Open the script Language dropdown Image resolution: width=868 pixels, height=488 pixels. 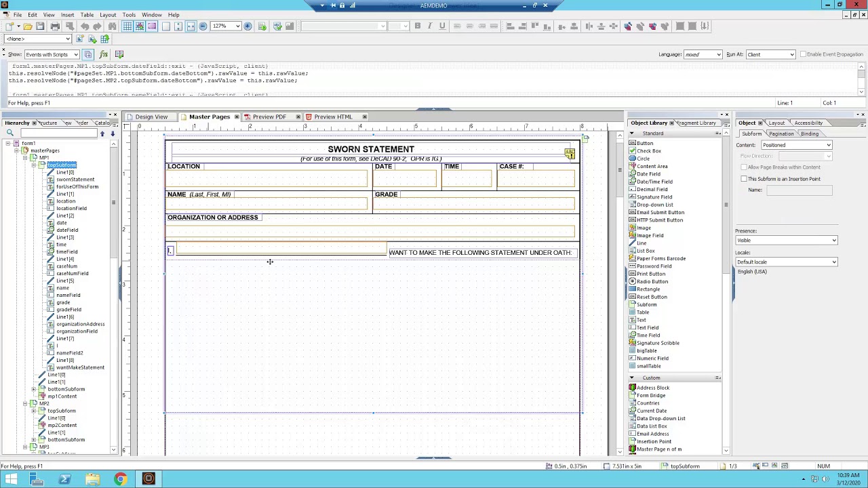718,54
